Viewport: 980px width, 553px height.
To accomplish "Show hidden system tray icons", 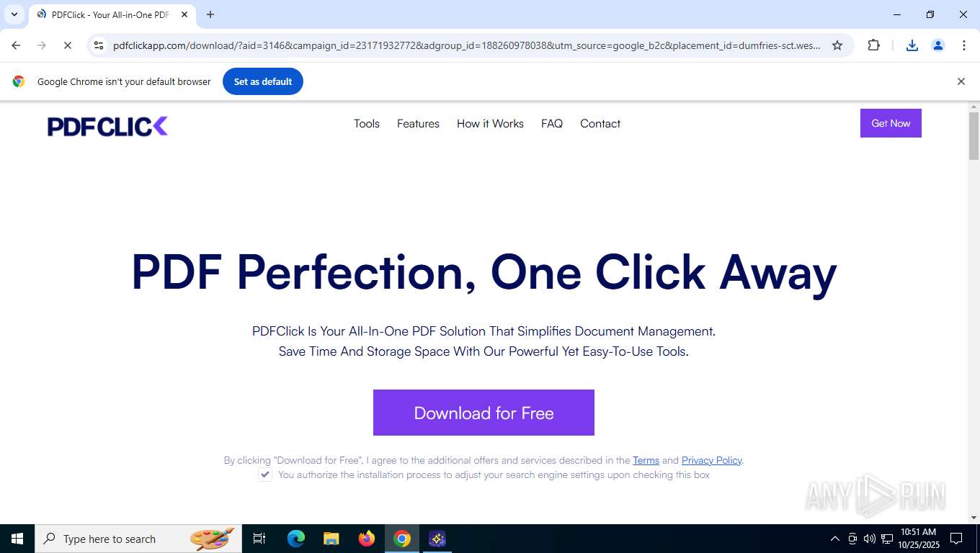I will pos(835,539).
